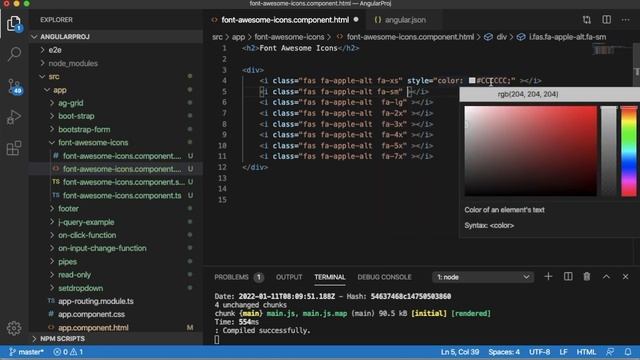Expand the e2e folder
640x360 pixels.
click(116, 50)
